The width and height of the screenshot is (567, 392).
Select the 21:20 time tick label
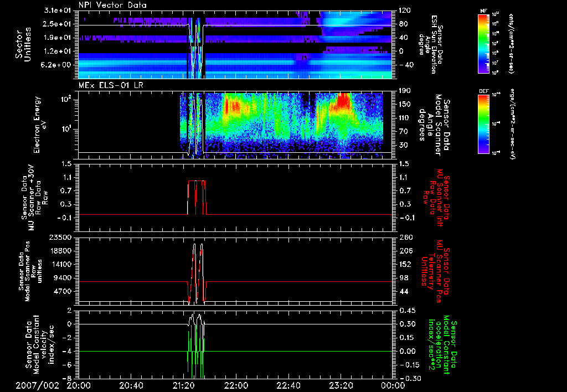pos(184,384)
